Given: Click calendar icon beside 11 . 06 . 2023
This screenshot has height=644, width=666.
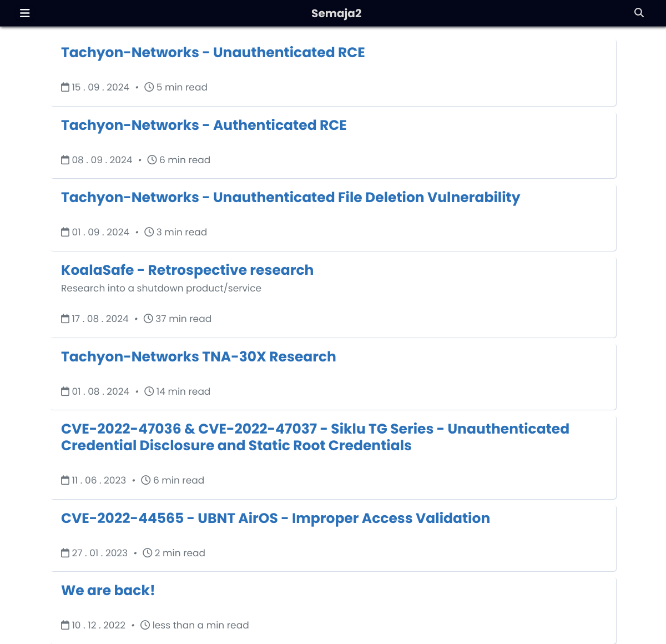Looking at the screenshot, I should [x=65, y=480].
